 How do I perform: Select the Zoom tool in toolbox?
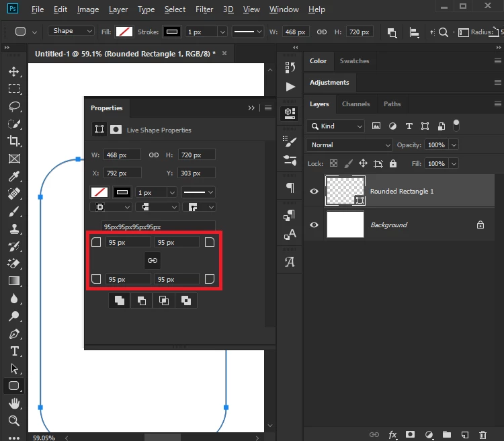[14, 420]
